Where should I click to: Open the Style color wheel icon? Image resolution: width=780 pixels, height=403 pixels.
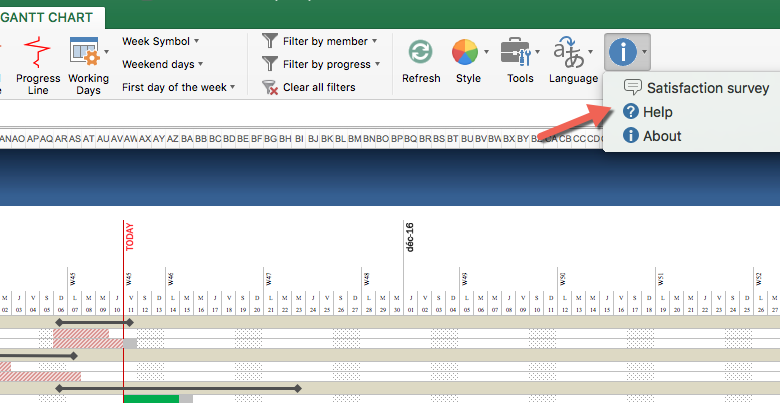tap(464, 52)
